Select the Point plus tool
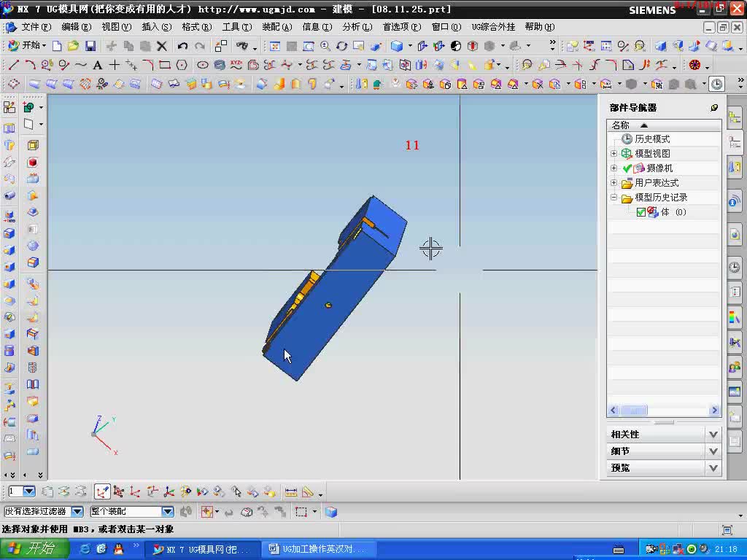Image resolution: width=747 pixels, height=560 pixels. pos(115,64)
